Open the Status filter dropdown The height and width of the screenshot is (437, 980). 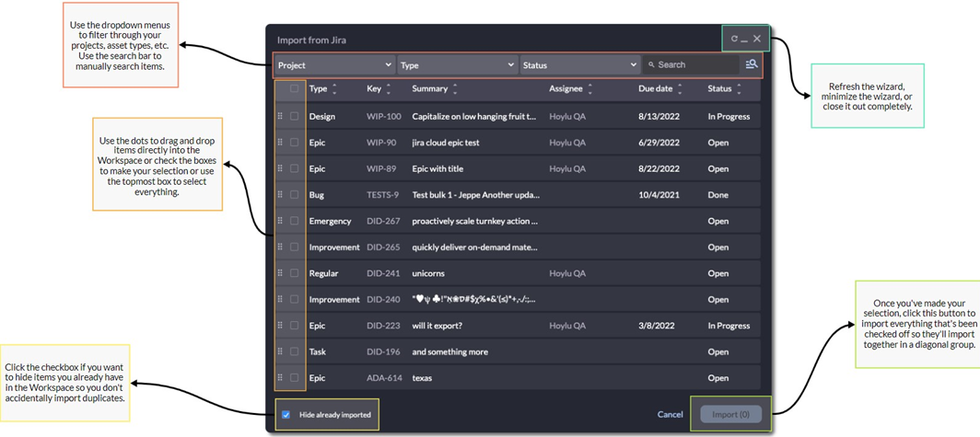click(579, 65)
